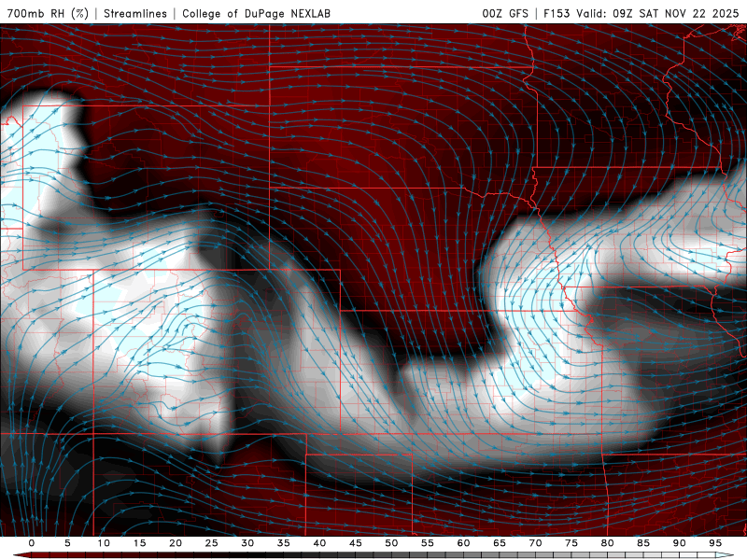Click the 'Streamlines' label in header
747x560 pixels.
tap(135, 13)
